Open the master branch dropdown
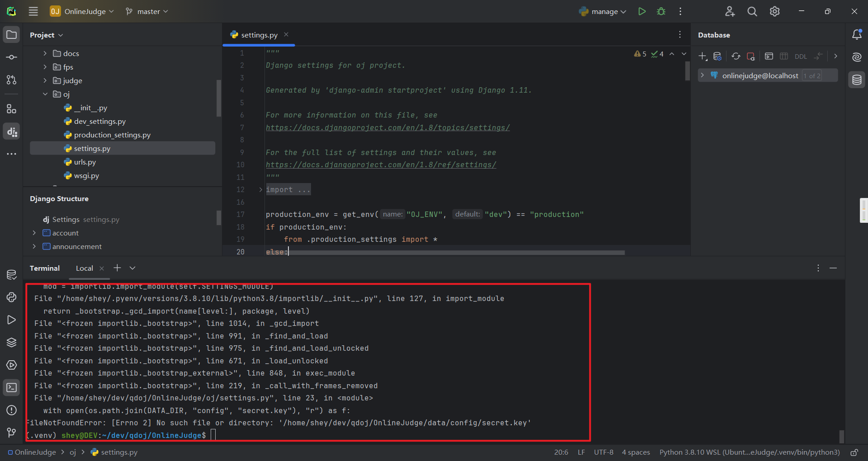The width and height of the screenshot is (868, 461). click(x=147, y=11)
